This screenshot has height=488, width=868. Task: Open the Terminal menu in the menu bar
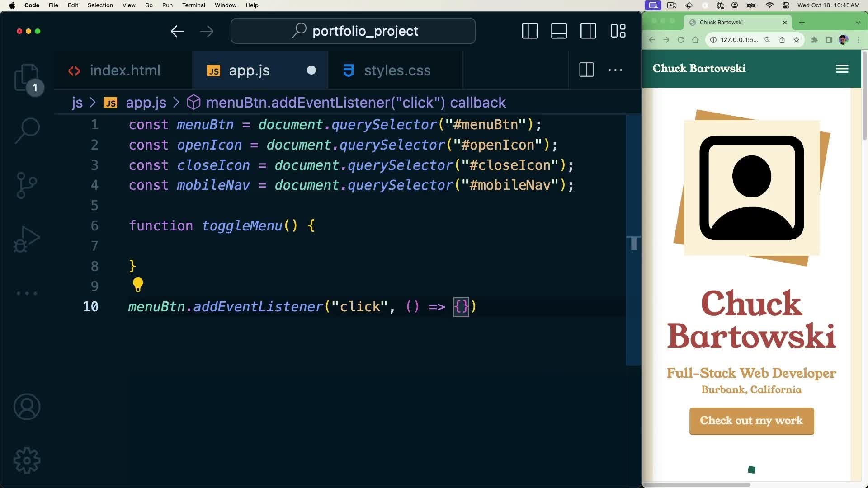pos(193,5)
